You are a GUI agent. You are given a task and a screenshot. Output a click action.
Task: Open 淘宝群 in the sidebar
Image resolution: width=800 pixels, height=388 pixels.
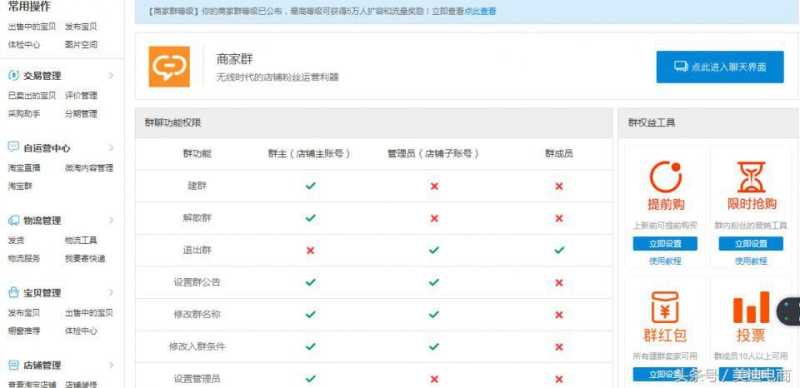[20, 186]
